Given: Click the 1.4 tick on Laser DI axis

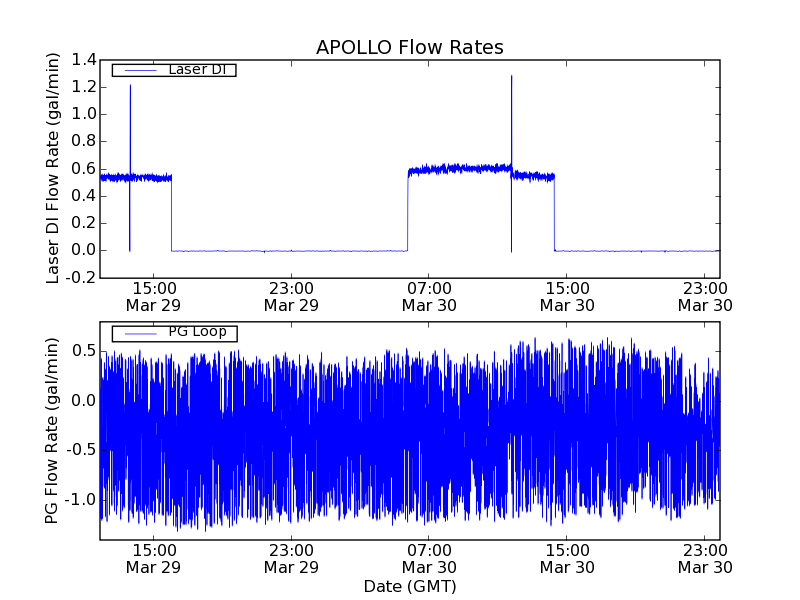Looking at the screenshot, I should tap(84, 60).
